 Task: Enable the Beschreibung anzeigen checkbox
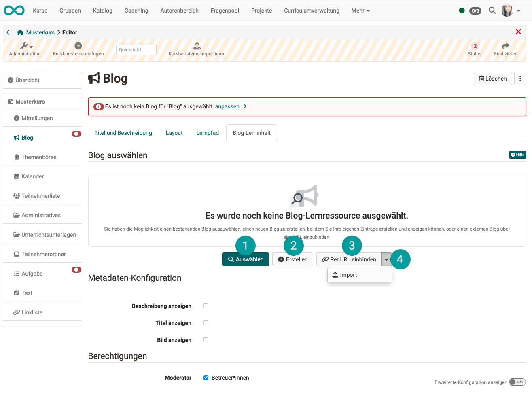tap(206, 306)
